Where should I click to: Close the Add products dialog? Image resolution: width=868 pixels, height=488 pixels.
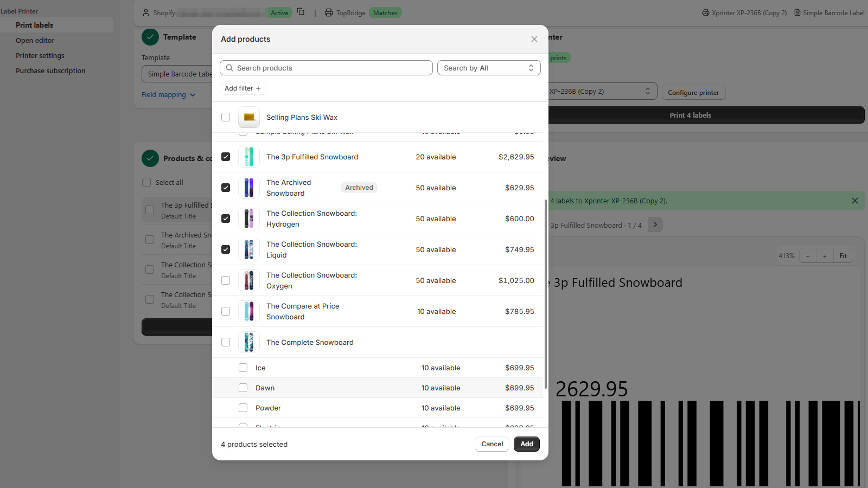click(x=534, y=39)
